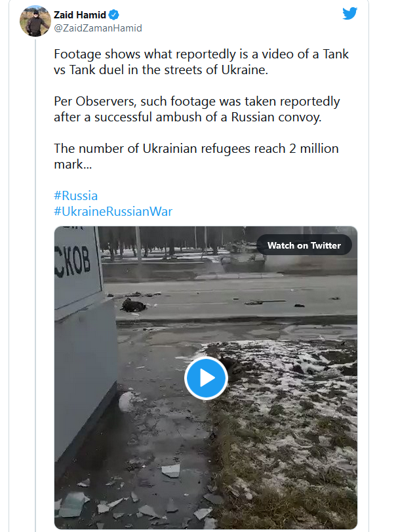
Task: Click the Ukrainian refugees 2 million sentence
Action: (196, 148)
